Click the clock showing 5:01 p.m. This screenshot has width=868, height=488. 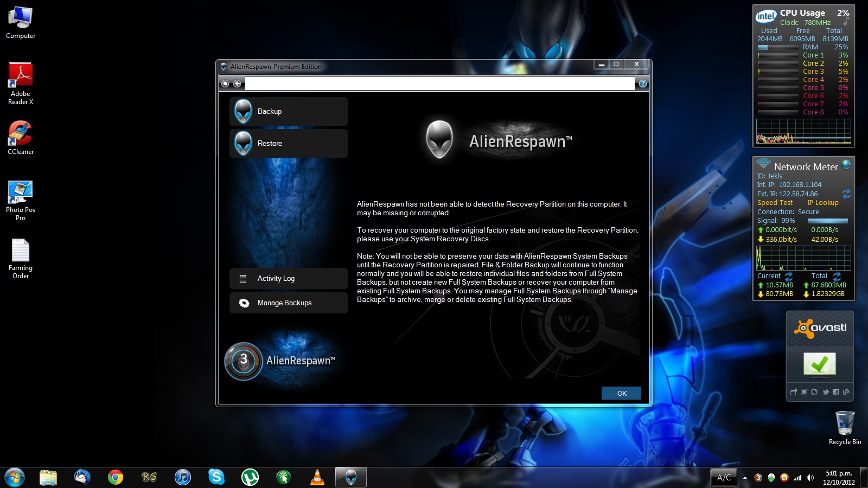(839, 478)
